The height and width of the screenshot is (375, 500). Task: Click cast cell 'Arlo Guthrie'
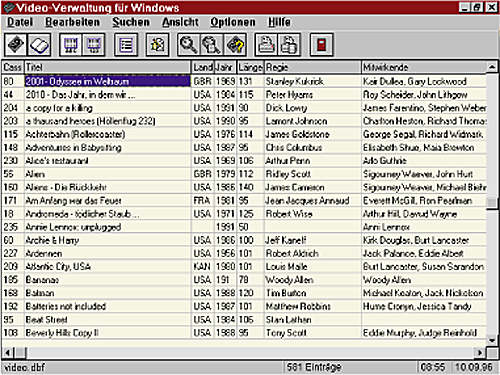click(424, 161)
